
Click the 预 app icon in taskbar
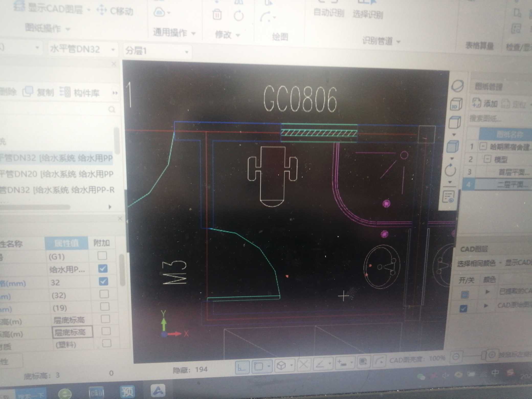point(127,391)
